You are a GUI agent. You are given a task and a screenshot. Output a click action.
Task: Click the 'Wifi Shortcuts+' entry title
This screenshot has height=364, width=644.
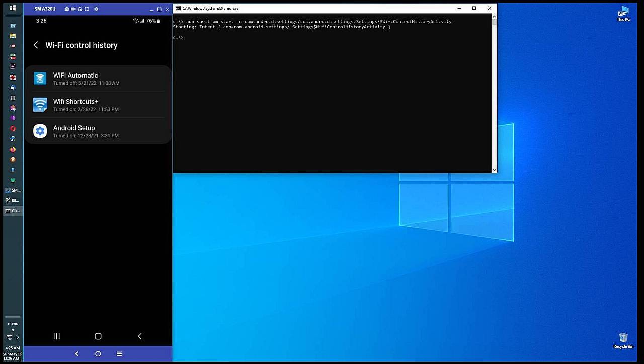76,102
